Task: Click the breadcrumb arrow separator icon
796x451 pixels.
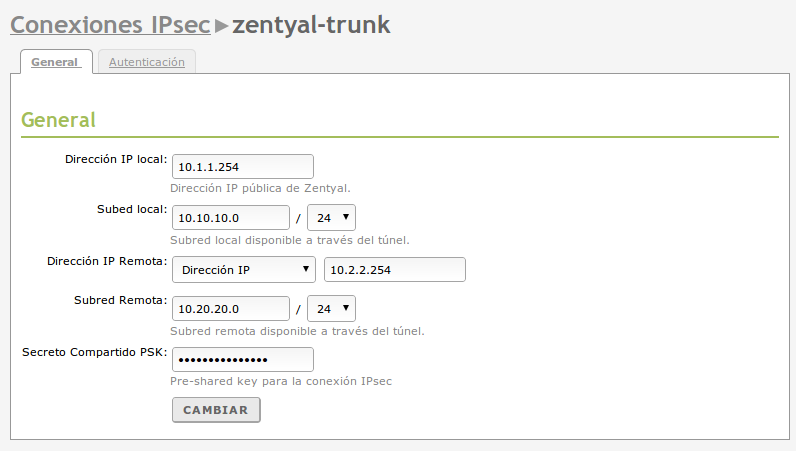Action: coord(222,25)
